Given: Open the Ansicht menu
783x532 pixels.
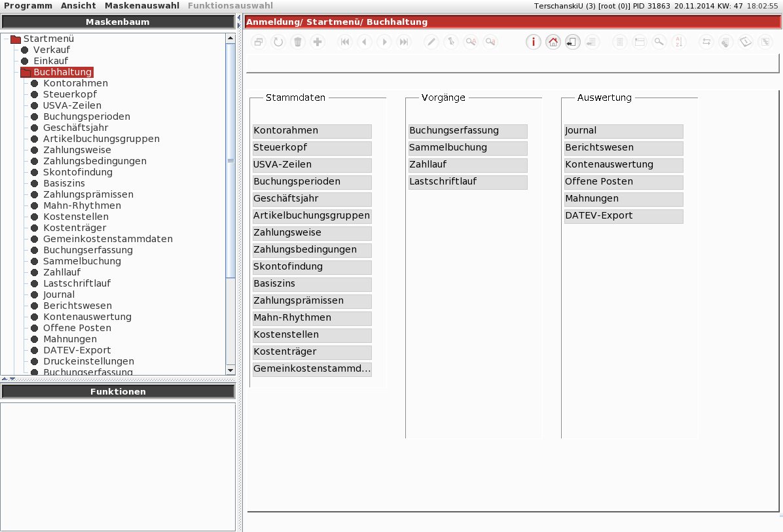Looking at the screenshot, I should [79, 5].
